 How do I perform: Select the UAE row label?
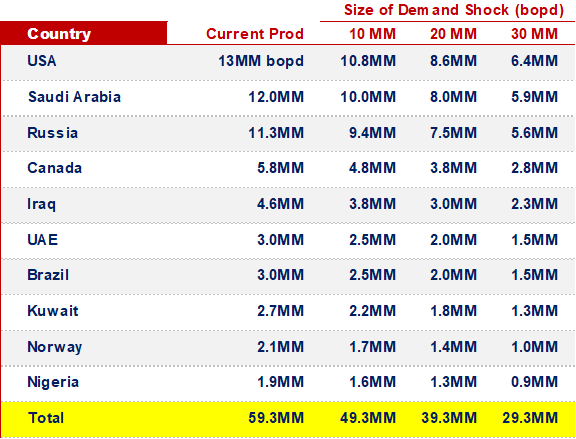tap(43, 240)
